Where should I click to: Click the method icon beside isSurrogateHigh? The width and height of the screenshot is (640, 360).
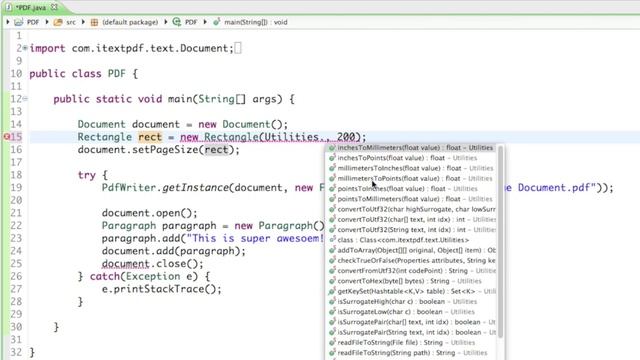tap(332, 302)
